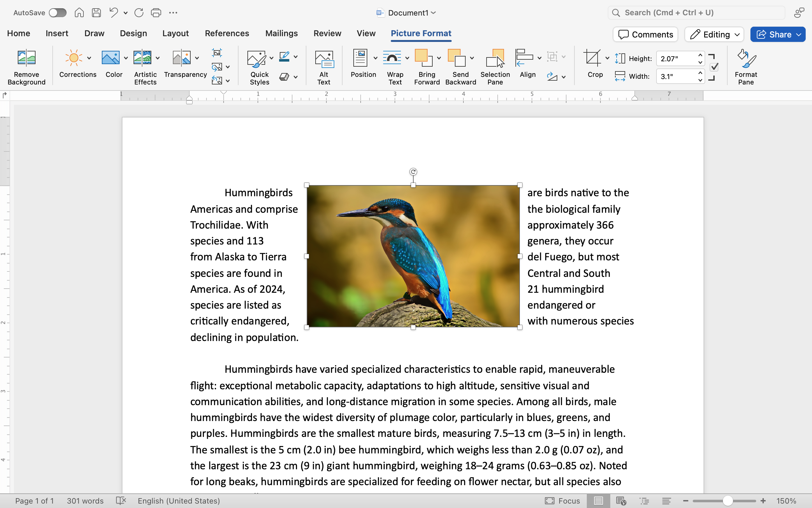The width and height of the screenshot is (812, 508).
Task: Click the Print icon
Action: pos(156,13)
